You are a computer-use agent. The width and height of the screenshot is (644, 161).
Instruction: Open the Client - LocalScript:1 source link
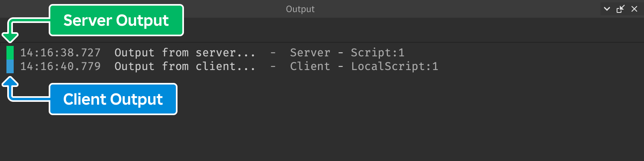[364, 66]
